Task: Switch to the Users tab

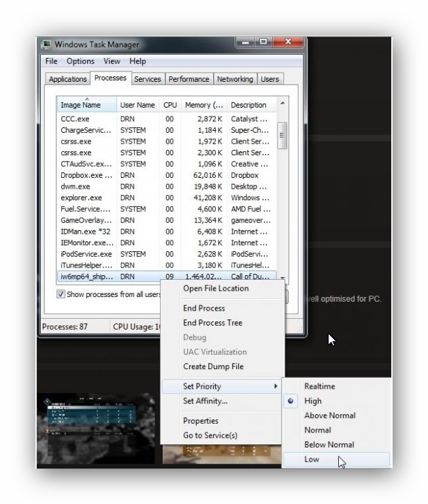Action: (x=269, y=79)
